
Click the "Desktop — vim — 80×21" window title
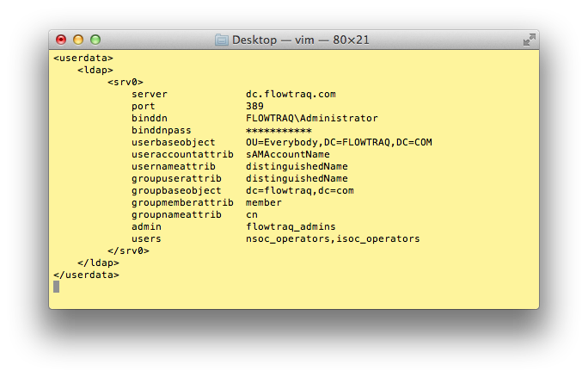click(x=301, y=40)
